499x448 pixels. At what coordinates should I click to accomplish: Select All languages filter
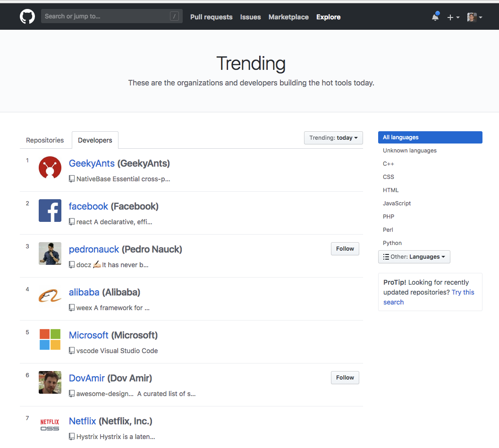(x=430, y=137)
